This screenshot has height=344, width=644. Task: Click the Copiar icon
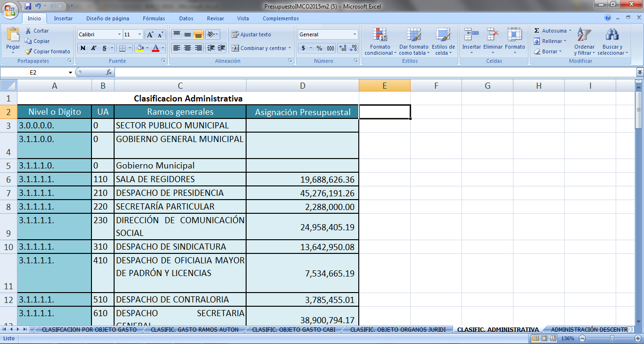(x=28, y=41)
